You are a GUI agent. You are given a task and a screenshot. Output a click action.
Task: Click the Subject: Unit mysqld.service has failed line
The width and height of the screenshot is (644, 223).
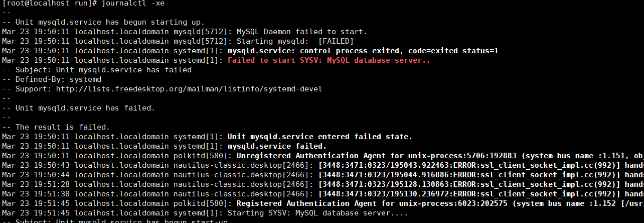click(96, 70)
